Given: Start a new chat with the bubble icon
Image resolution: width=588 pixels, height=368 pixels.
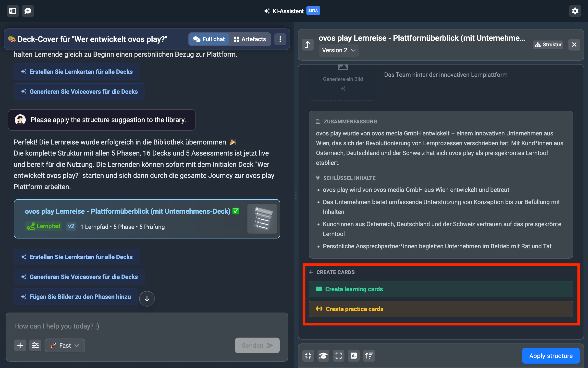Looking at the screenshot, I should click(x=28, y=11).
